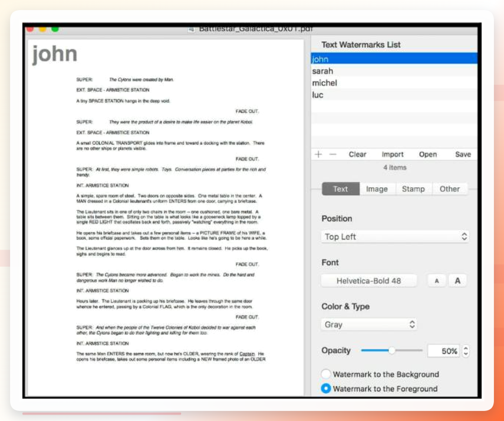Switch to the Stamp tab

[x=413, y=189]
